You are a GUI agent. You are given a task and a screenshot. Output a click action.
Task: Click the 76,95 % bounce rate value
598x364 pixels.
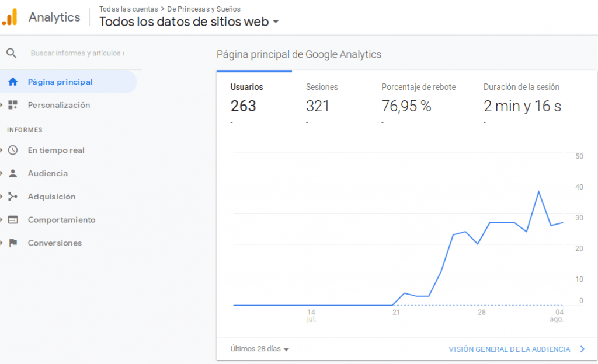click(406, 106)
